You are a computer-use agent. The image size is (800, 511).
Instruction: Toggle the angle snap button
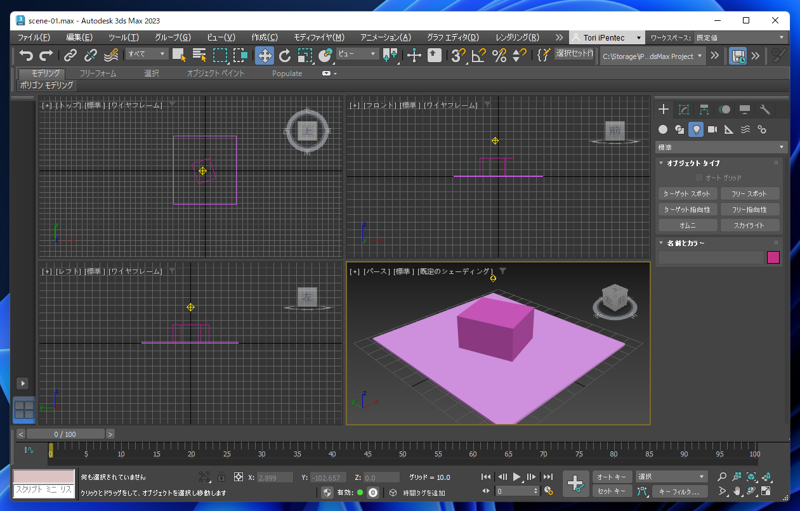pyautogui.click(x=478, y=56)
